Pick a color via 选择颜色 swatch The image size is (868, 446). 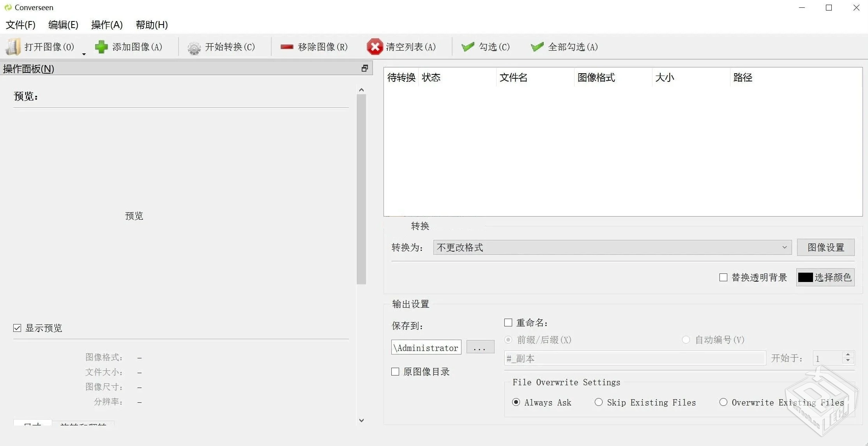point(825,277)
